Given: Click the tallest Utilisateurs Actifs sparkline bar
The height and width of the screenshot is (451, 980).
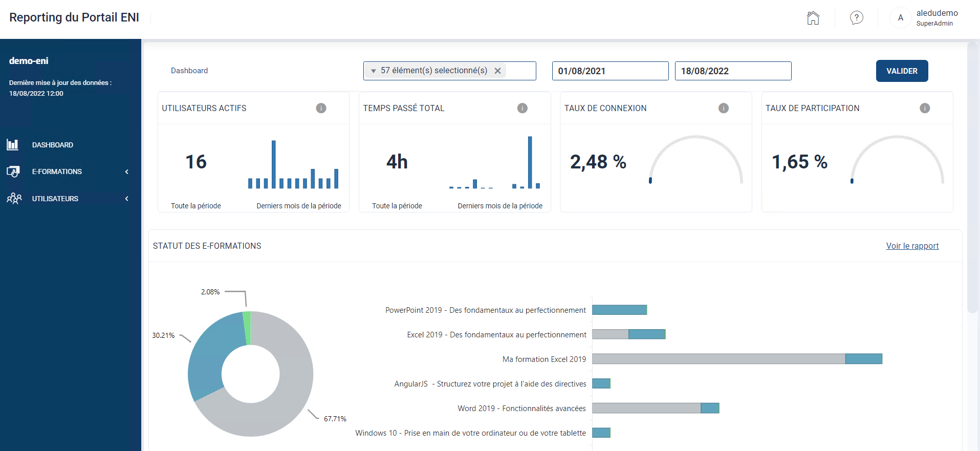Looking at the screenshot, I should pos(274,164).
